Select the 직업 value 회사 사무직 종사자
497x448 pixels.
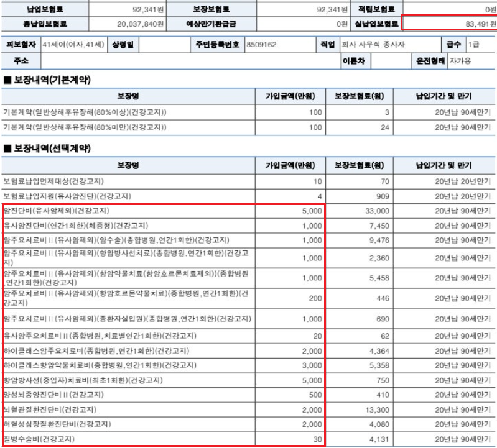click(373, 45)
